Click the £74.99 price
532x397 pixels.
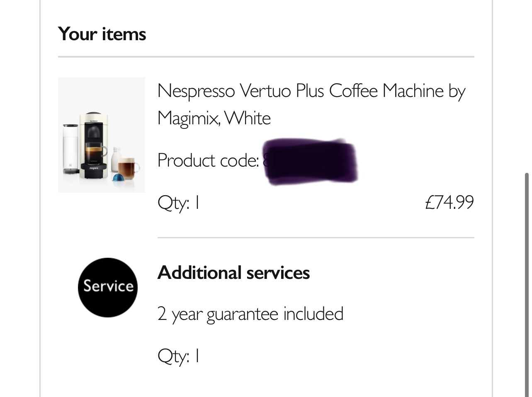coord(449,202)
